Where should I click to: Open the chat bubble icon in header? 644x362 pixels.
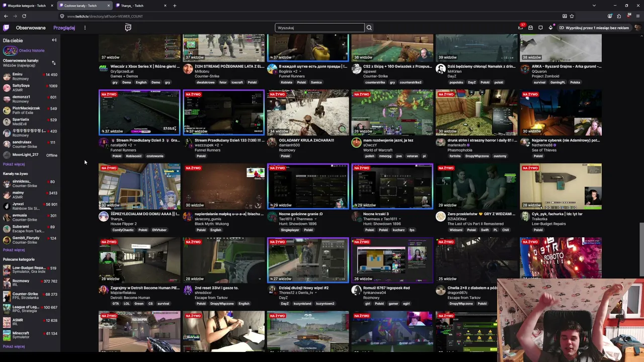(540, 28)
